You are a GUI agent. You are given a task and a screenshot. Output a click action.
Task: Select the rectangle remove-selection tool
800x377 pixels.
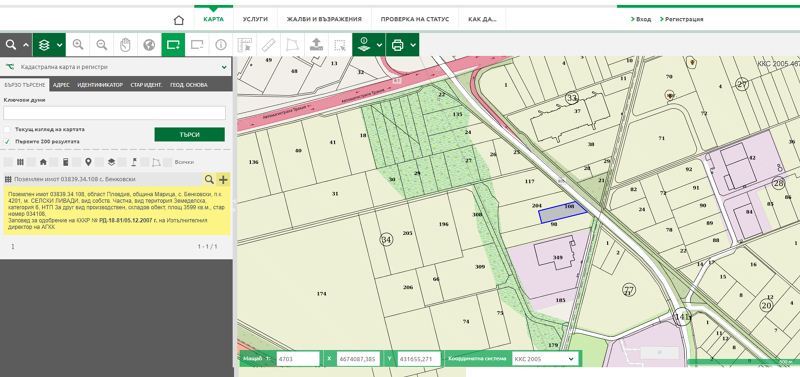point(197,45)
